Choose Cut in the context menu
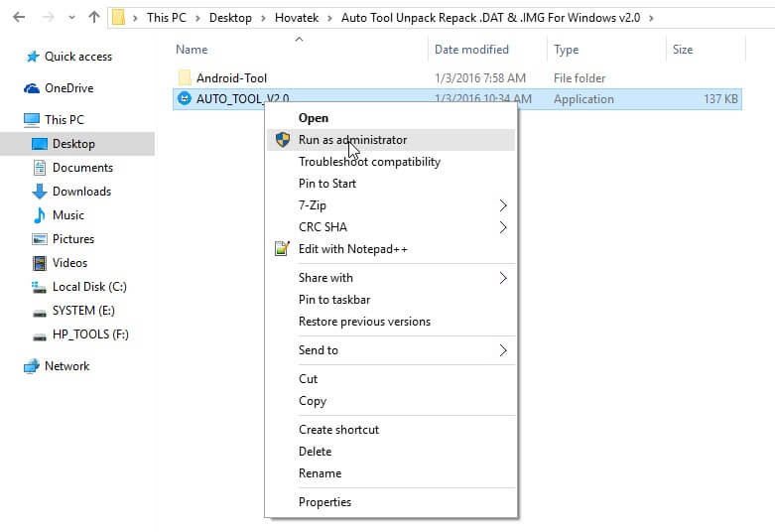Viewport: 775px width, 532px height. click(x=391, y=379)
